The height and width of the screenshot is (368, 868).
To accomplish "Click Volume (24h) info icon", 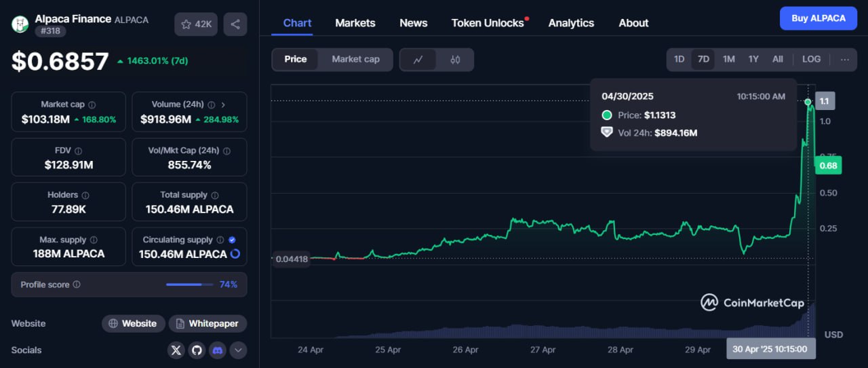I will pyautogui.click(x=211, y=105).
